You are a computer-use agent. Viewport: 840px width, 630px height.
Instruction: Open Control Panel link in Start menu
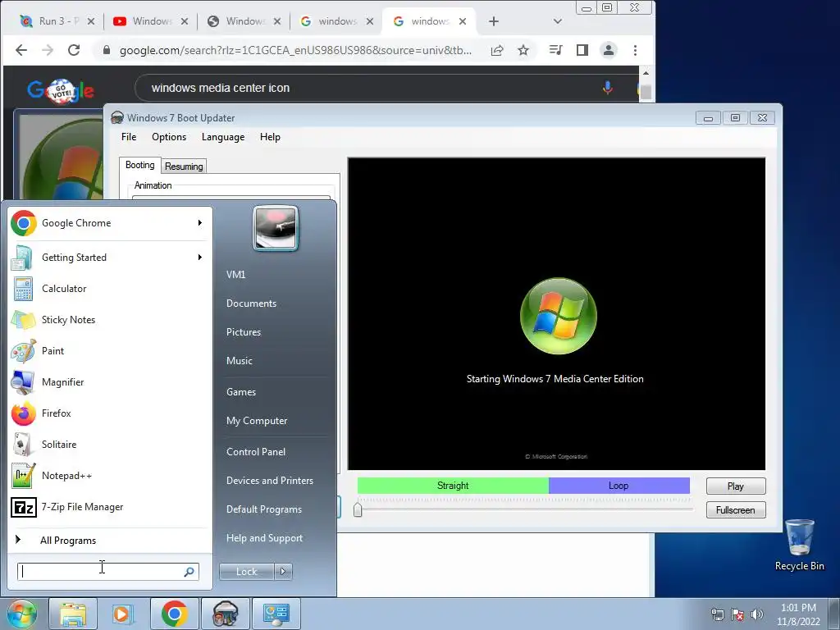[256, 452]
